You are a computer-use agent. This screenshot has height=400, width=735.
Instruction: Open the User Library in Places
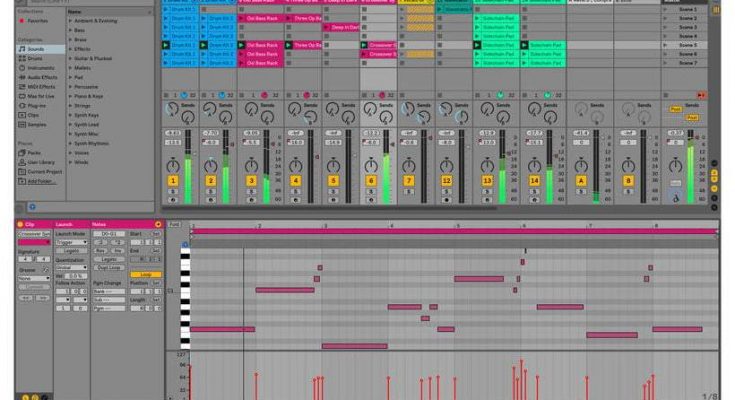pos(40,161)
